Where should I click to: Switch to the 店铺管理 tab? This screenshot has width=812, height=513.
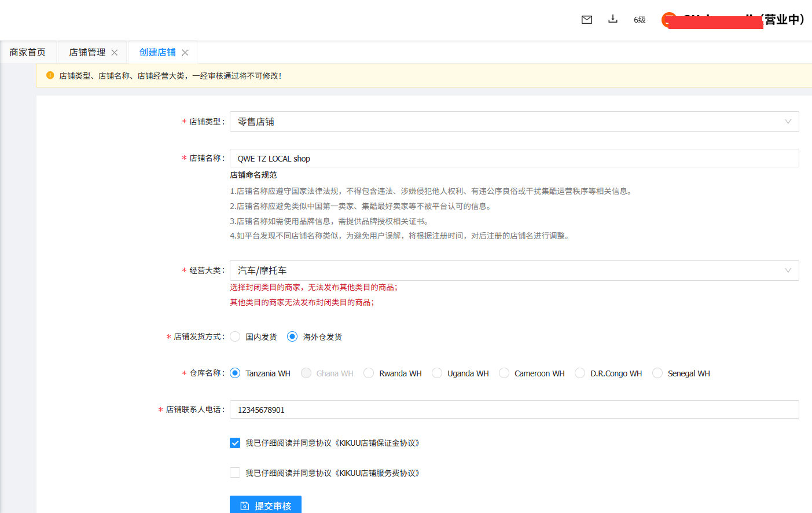87,53
